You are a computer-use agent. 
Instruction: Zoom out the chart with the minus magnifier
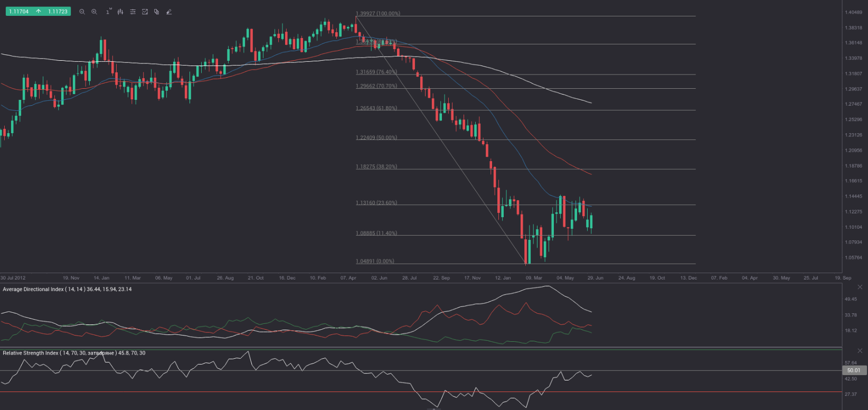tap(82, 12)
